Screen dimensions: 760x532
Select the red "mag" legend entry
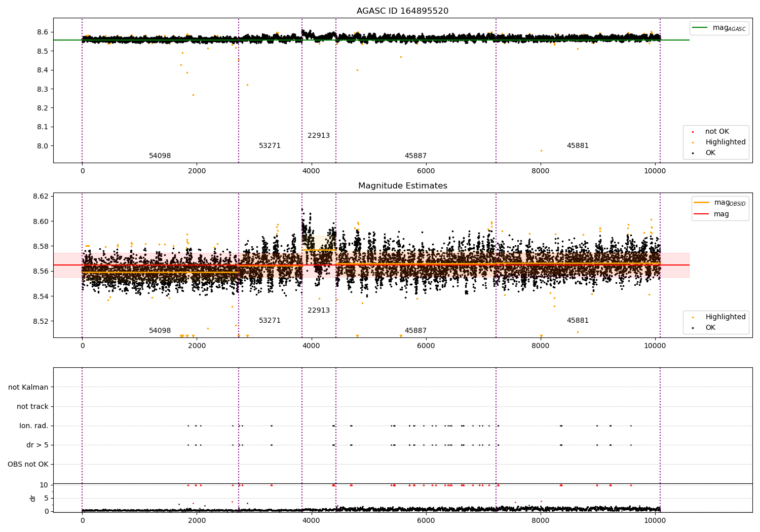pos(712,214)
